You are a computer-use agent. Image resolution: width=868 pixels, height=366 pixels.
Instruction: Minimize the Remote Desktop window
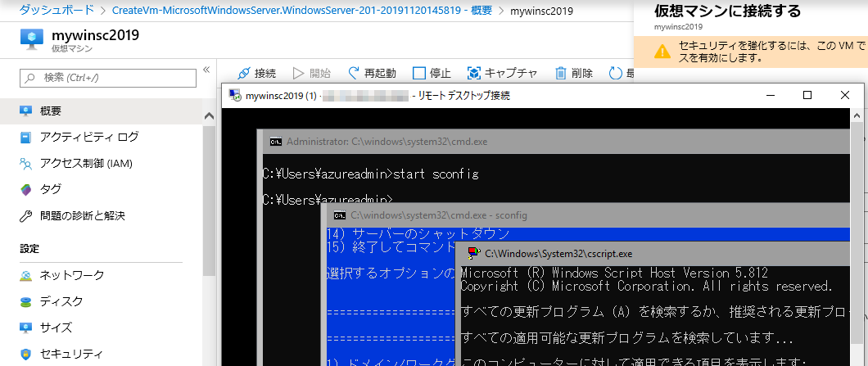[770, 95]
